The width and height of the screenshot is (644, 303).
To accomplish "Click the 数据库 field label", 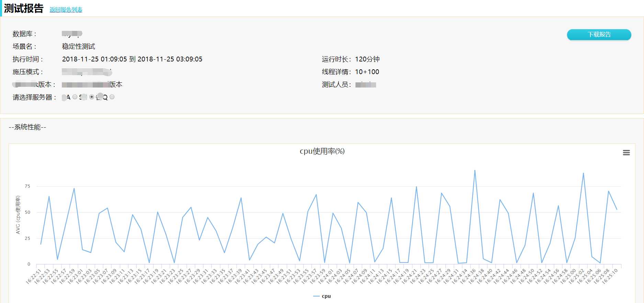I will click(x=24, y=34).
